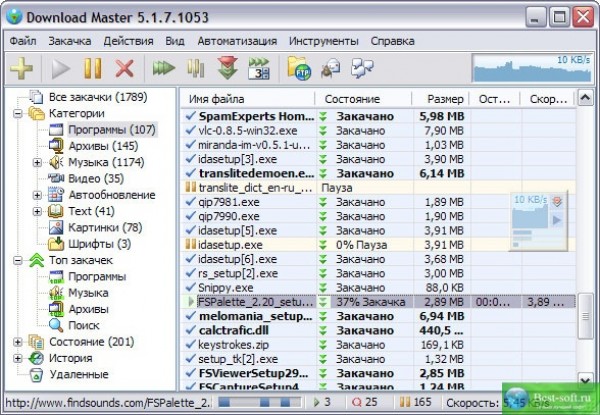Click the yellow plus Add download icon
600x415 pixels.
click(21, 68)
